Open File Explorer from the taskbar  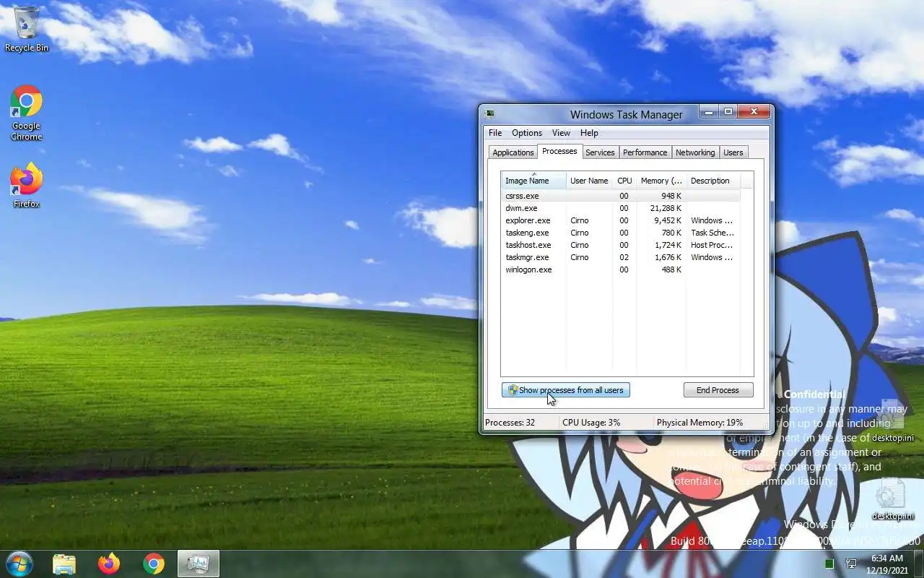64,564
